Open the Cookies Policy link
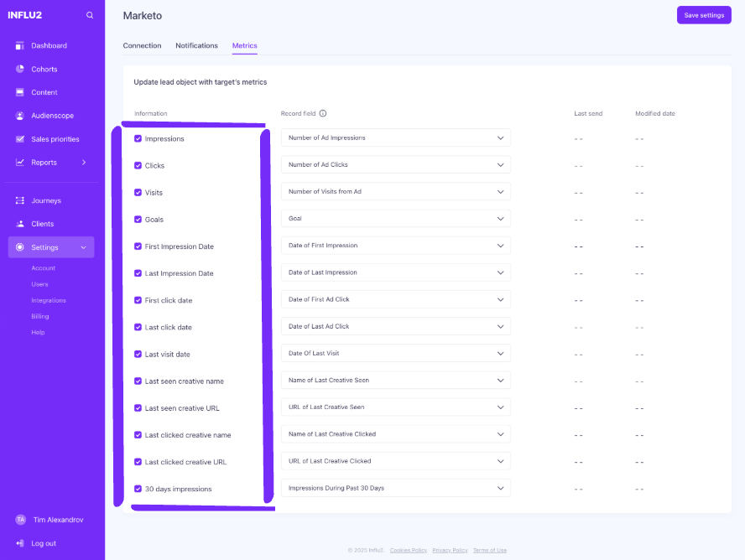Image resolution: width=745 pixels, height=560 pixels. [409, 551]
